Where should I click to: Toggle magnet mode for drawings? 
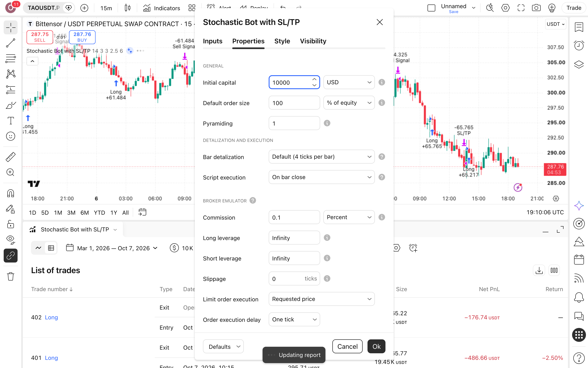coord(10,193)
